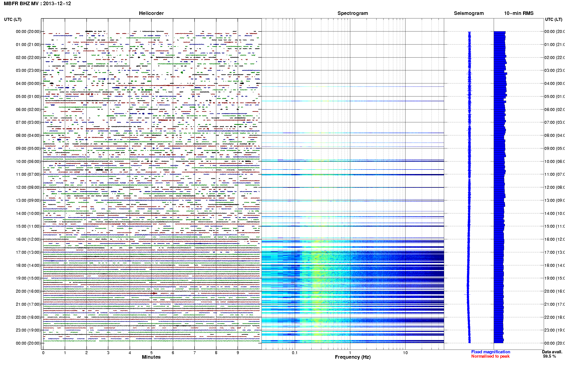Select the left-axis time label '17:00 (13:00)'
Screen dimensions: 588x368
point(28,252)
